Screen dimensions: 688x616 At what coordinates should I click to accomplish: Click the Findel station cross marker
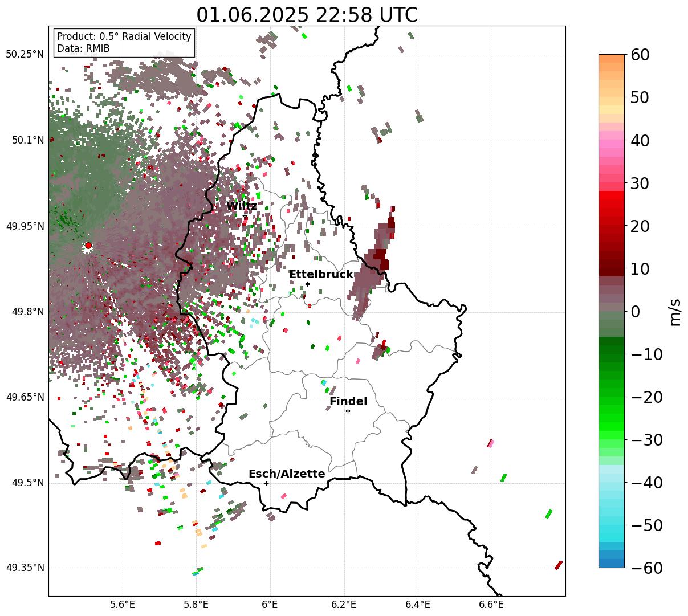click(x=348, y=411)
